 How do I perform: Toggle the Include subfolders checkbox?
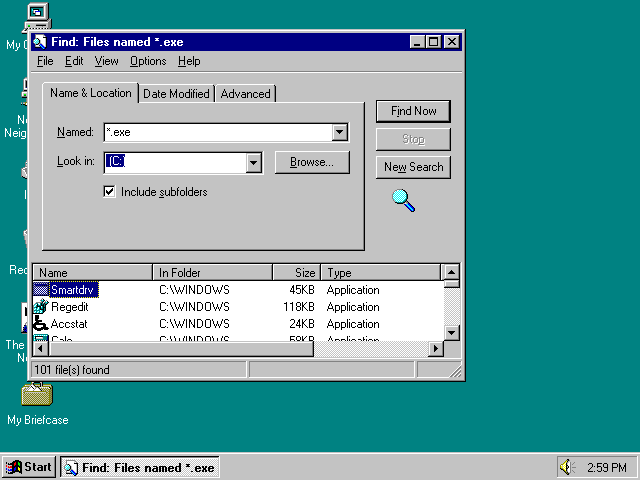coord(109,191)
